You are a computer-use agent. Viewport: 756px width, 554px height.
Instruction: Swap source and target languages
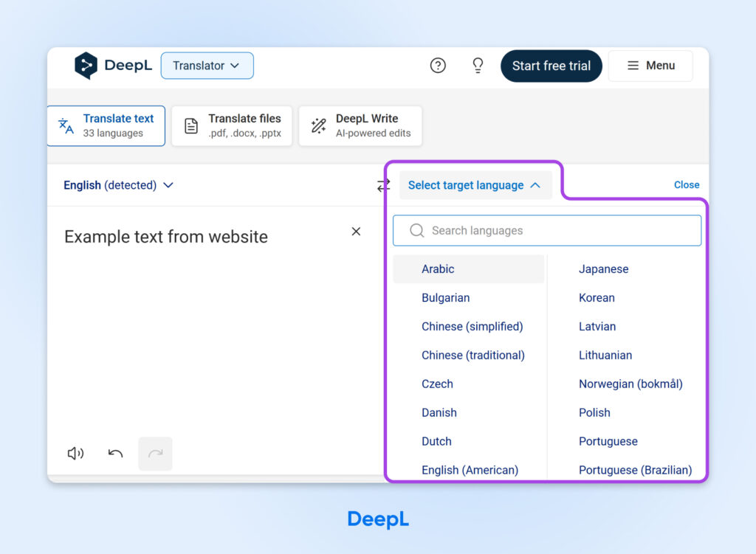point(383,185)
